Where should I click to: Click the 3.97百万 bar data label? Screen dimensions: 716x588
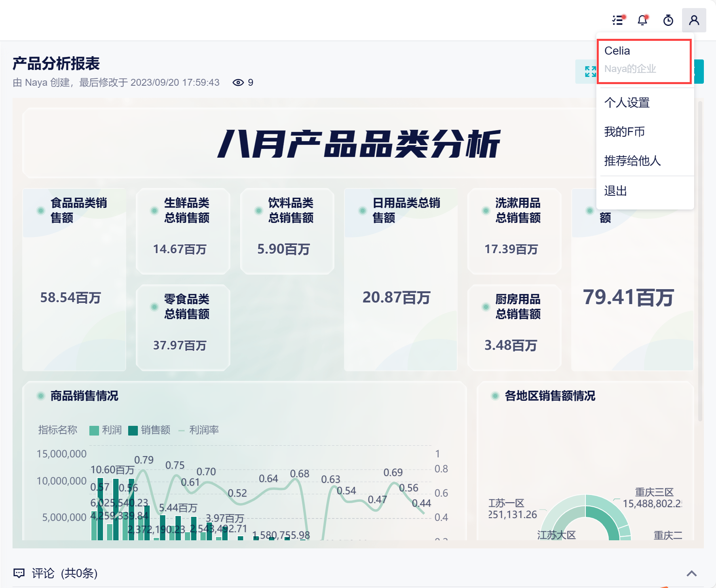225,518
